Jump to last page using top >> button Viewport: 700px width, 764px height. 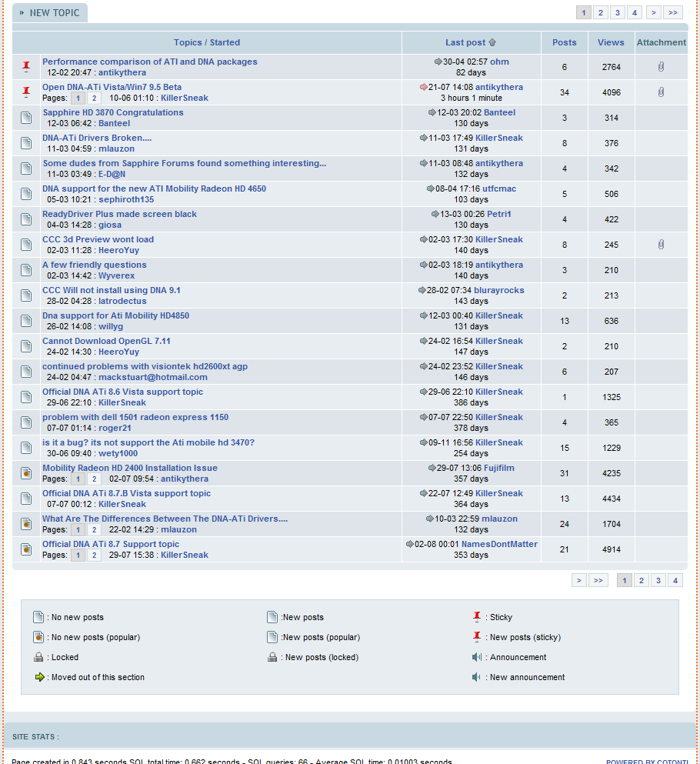[x=673, y=12]
